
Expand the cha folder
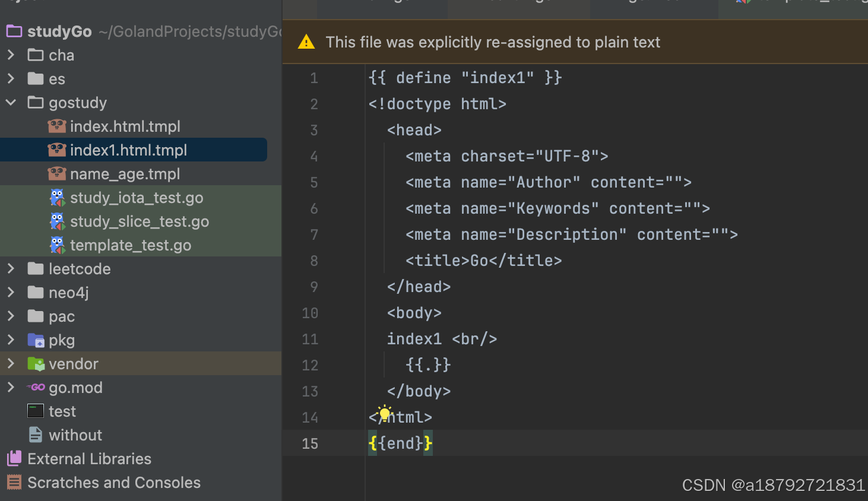11,55
